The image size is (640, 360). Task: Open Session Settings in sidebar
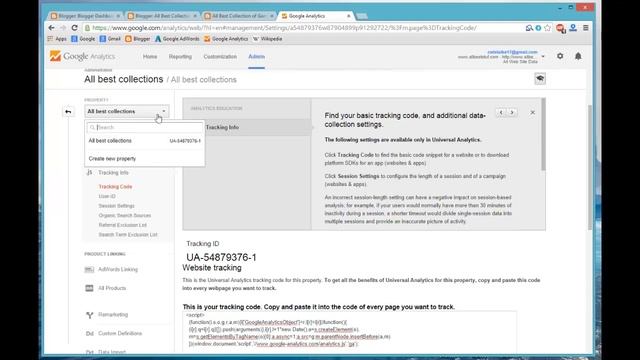pos(116,206)
